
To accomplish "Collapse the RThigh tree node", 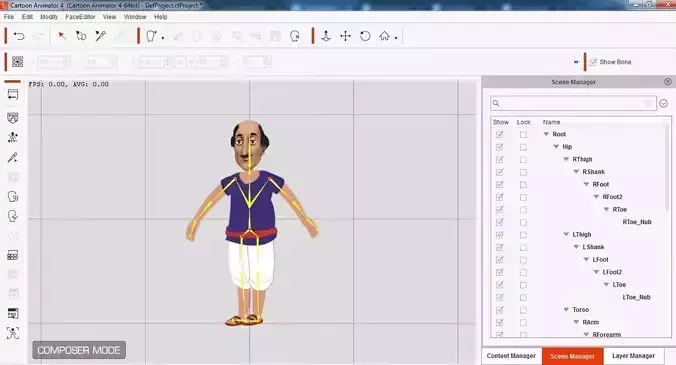I will coord(566,159).
